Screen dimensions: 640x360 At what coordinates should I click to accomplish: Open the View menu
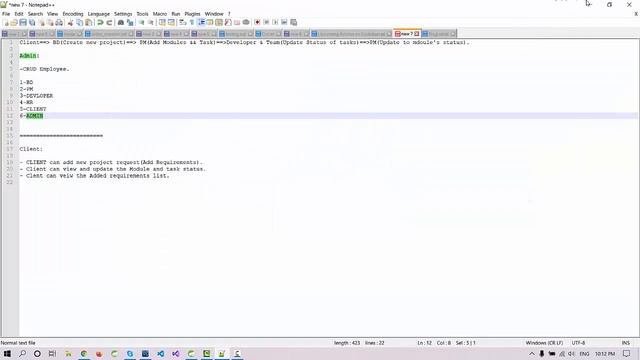coord(53,14)
